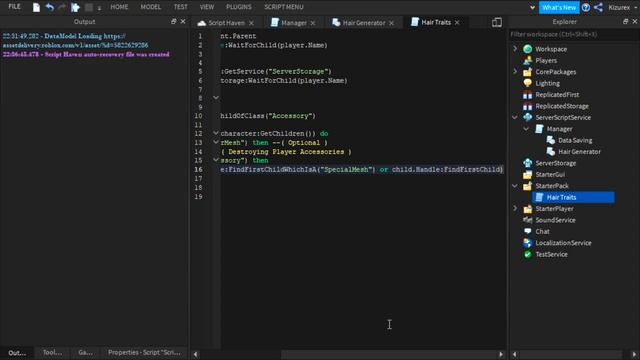Expand the CorePackages tree node

(x=515, y=71)
